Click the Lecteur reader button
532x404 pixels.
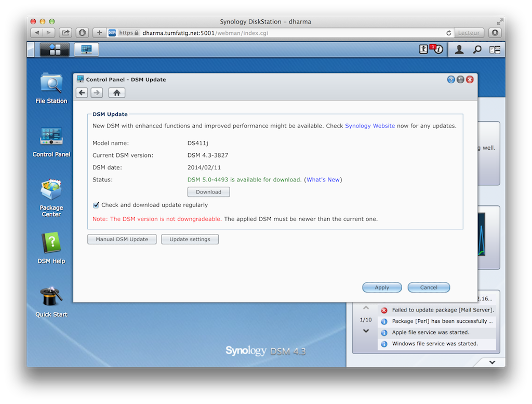[469, 33]
